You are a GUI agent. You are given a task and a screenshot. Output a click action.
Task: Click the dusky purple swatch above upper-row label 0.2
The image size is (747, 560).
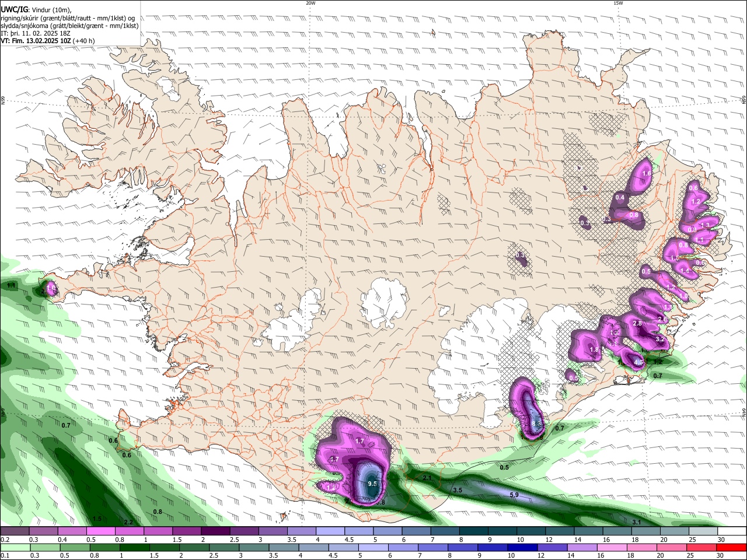[15, 531]
